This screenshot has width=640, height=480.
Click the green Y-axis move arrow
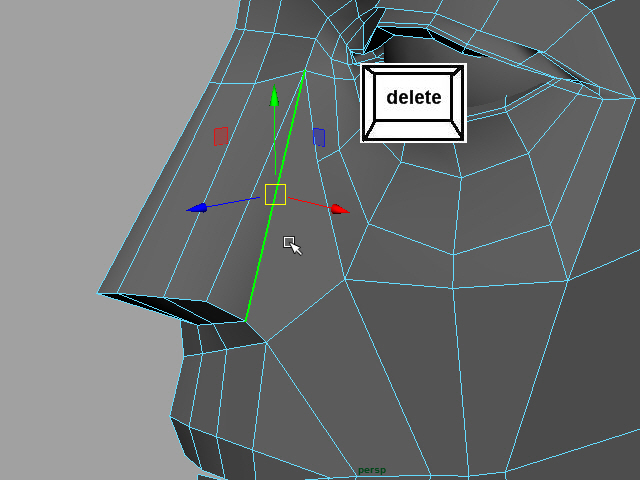pos(274,96)
